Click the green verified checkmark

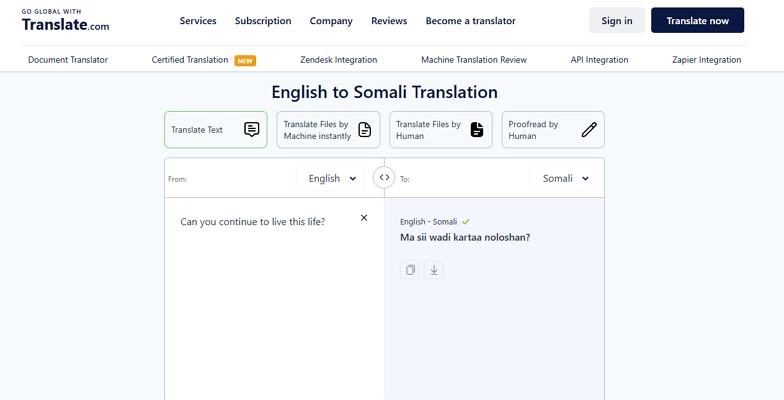(466, 222)
